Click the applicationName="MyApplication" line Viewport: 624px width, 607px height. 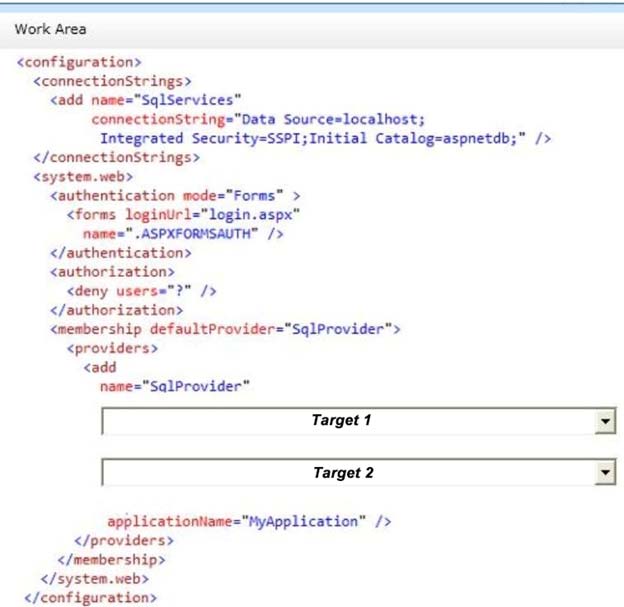point(250,522)
